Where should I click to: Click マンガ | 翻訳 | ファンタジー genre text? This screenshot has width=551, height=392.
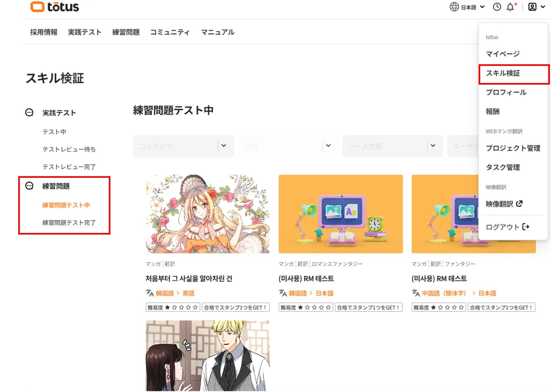[443, 263]
